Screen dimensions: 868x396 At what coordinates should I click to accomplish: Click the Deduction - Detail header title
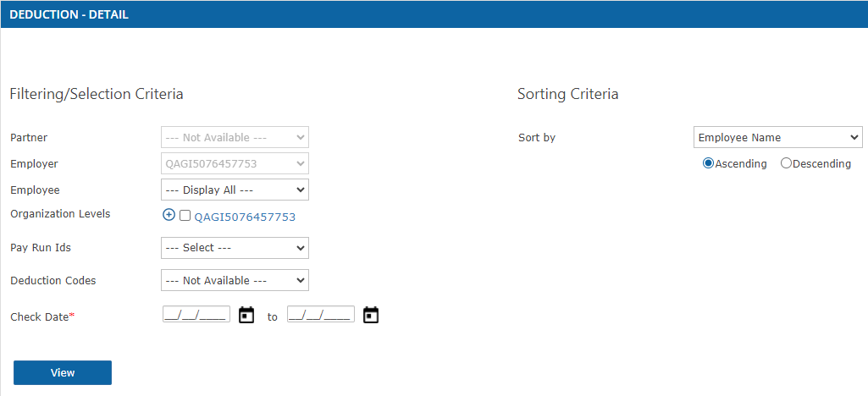69,14
